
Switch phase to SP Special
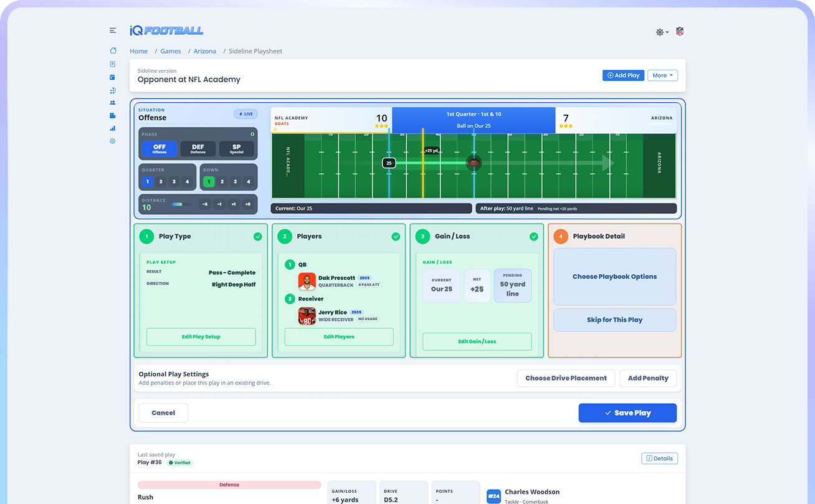click(237, 149)
